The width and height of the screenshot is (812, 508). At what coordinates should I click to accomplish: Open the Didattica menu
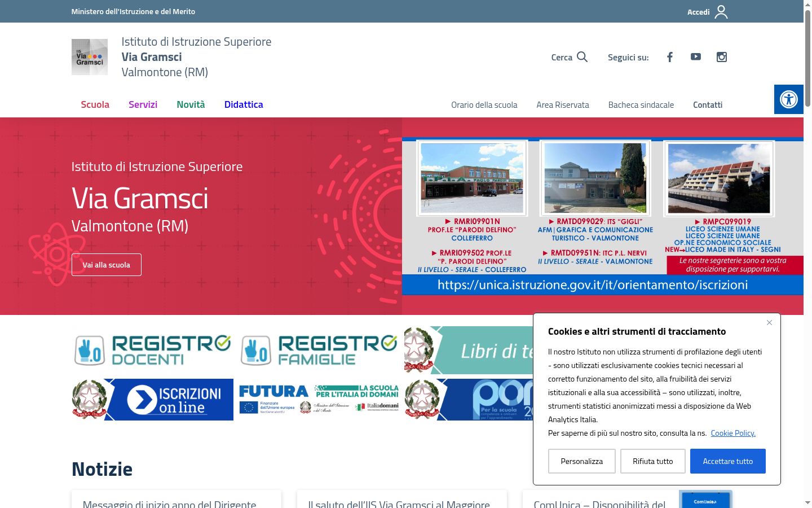pyautogui.click(x=244, y=104)
